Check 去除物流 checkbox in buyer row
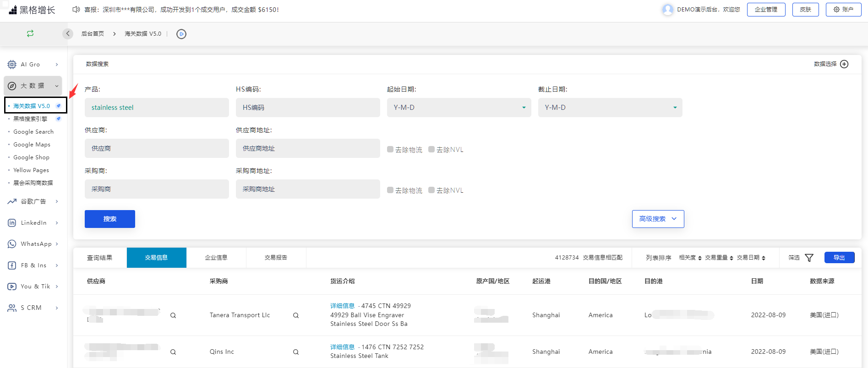This screenshot has width=868, height=368. (390, 190)
